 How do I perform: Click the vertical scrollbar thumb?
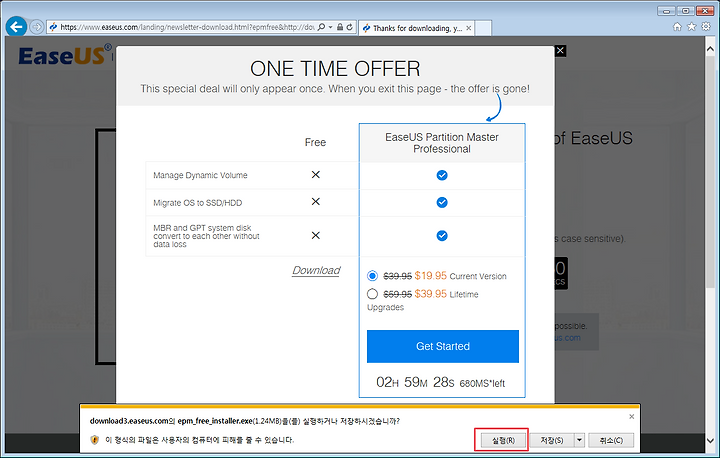coord(710,172)
